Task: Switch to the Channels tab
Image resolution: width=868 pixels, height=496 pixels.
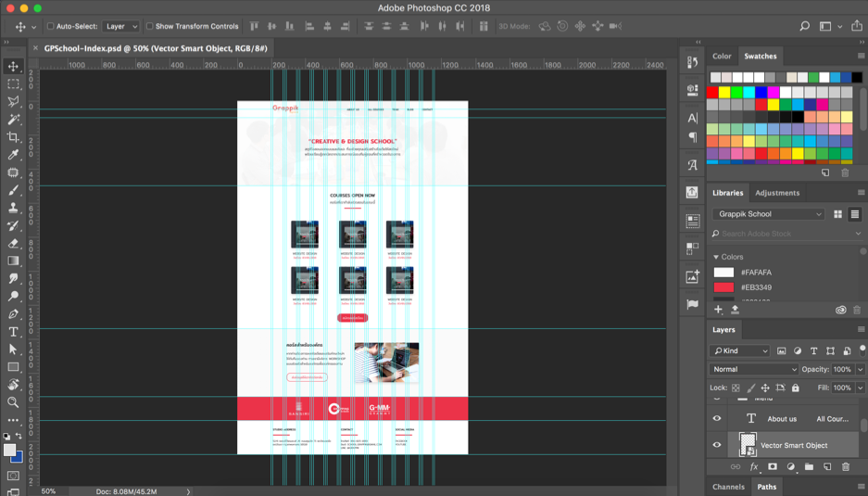Action: (728, 487)
